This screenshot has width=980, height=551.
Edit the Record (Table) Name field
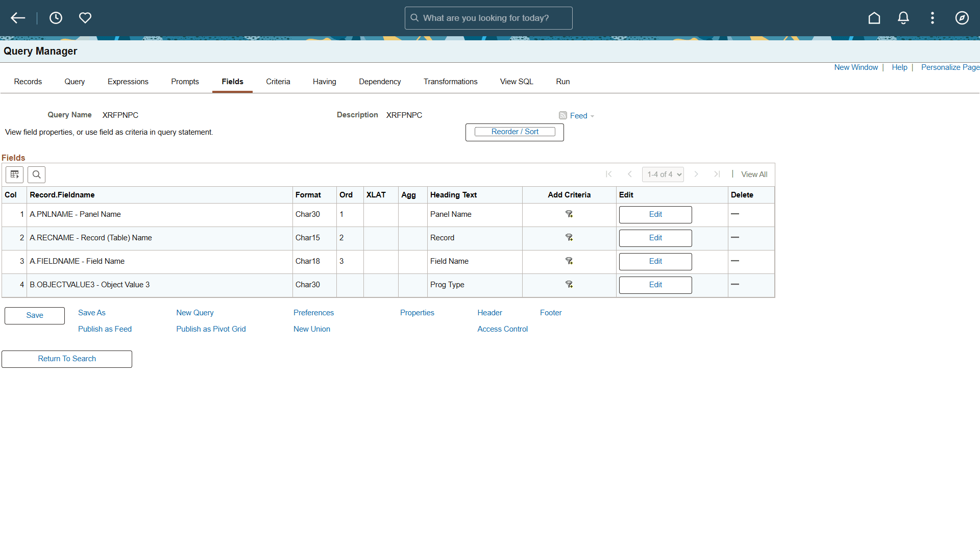click(x=655, y=238)
